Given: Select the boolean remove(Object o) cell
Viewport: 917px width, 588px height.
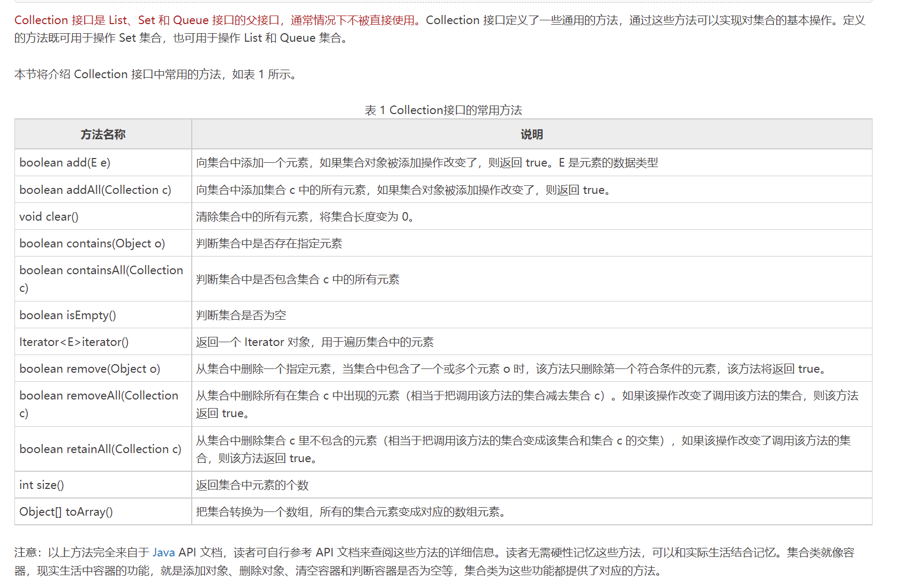Looking at the screenshot, I should (x=103, y=368).
